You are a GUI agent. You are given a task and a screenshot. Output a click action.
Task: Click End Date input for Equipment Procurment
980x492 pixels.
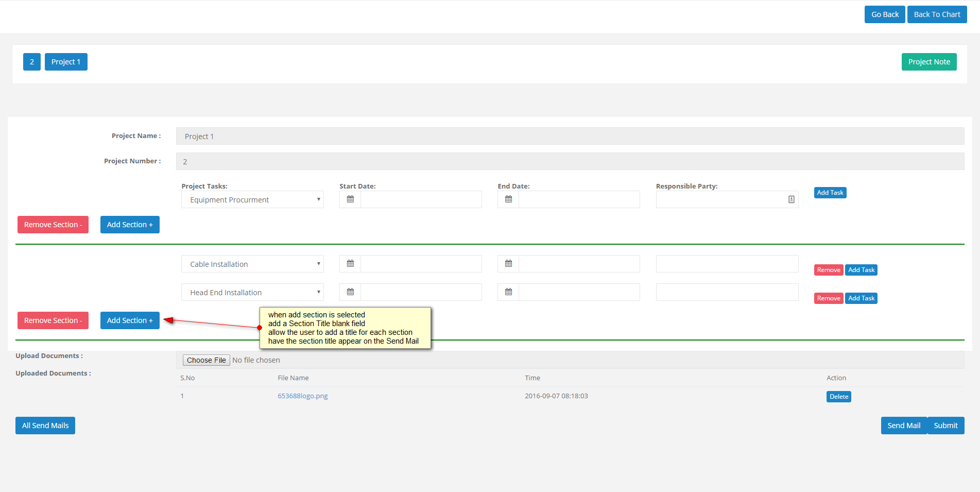click(x=579, y=199)
